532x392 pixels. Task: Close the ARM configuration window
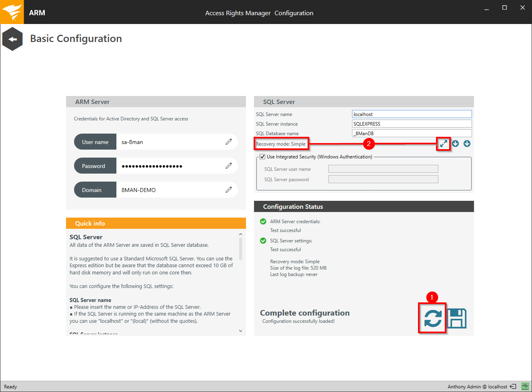pyautogui.click(x=522, y=8)
